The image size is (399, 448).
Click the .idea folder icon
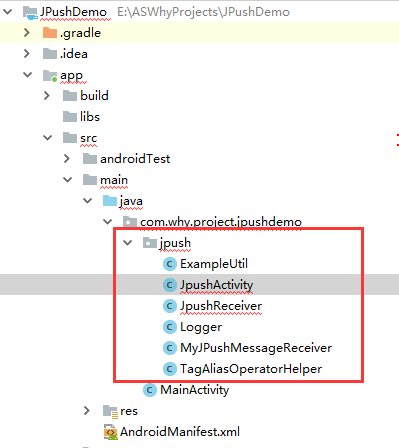[50, 54]
